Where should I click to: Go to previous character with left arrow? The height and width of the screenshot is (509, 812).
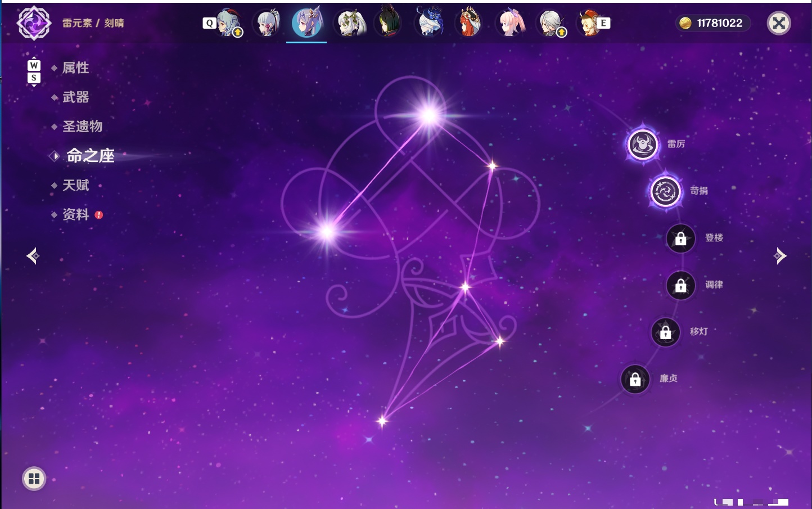(33, 256)
